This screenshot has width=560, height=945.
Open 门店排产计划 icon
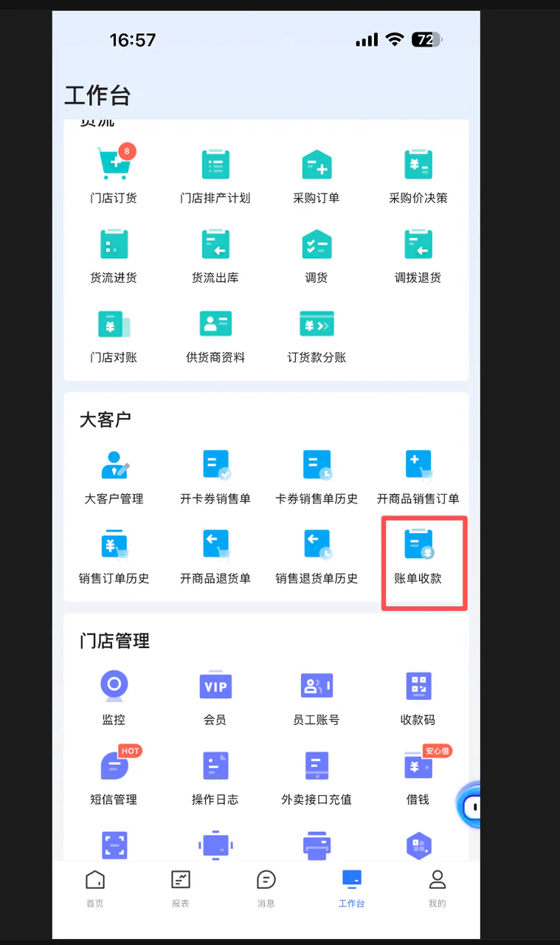coord(215,163)
